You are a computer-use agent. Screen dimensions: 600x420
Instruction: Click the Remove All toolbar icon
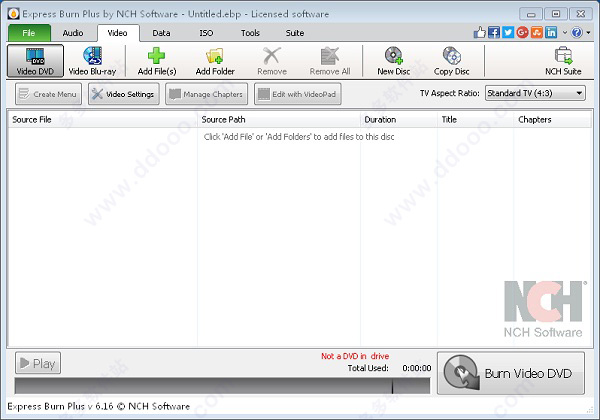(329, 56)
